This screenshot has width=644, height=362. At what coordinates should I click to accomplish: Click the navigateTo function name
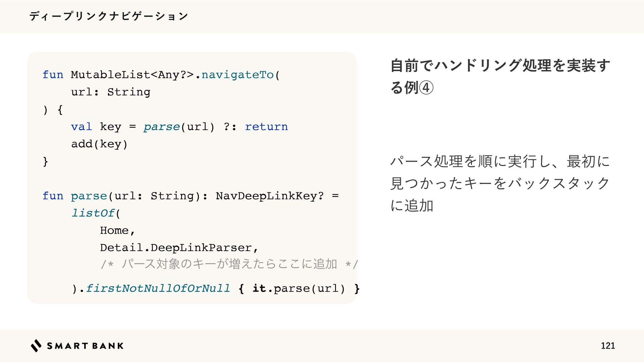[x=237, y=74]
